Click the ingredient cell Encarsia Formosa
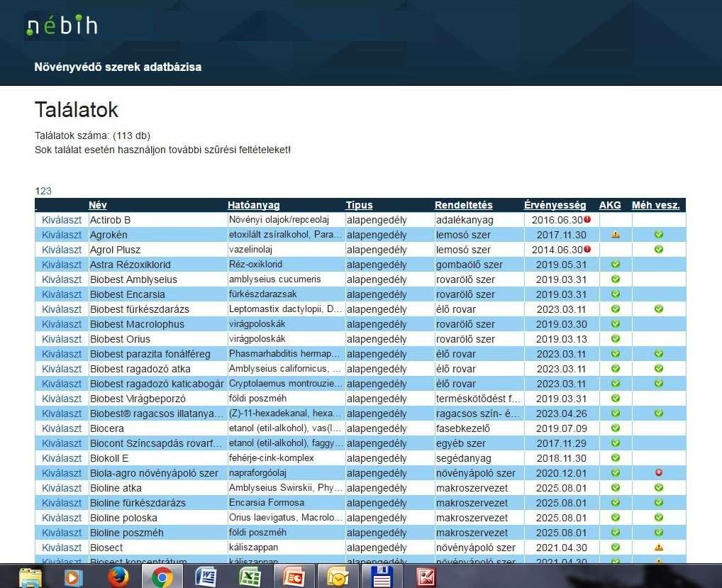722x588 pixels. click(x=267, y=503)
